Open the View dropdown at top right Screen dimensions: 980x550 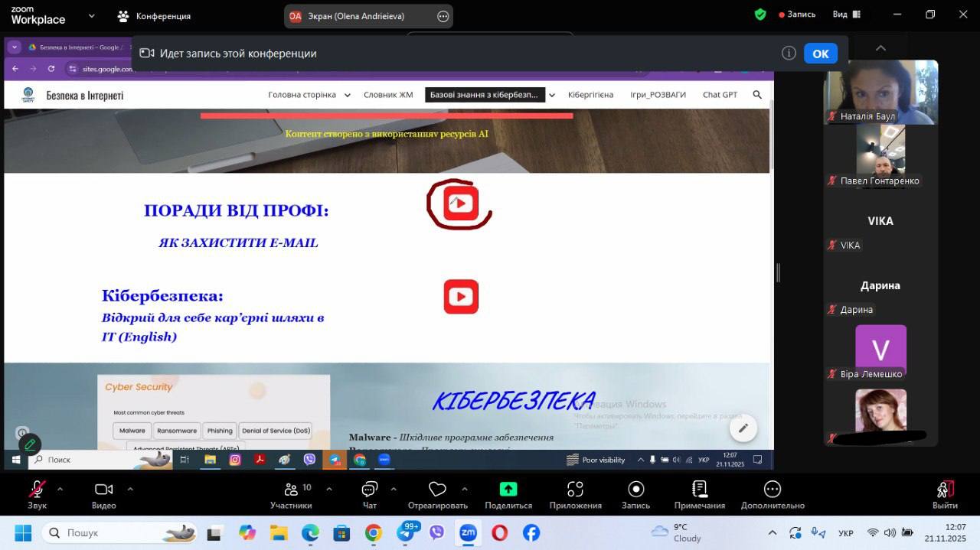[845, 15]
